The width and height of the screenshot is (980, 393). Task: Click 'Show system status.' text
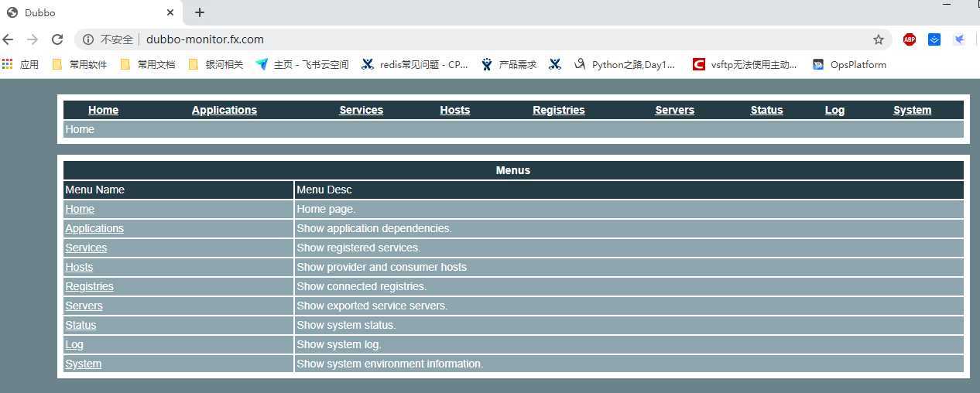click(x=346, y=325)
